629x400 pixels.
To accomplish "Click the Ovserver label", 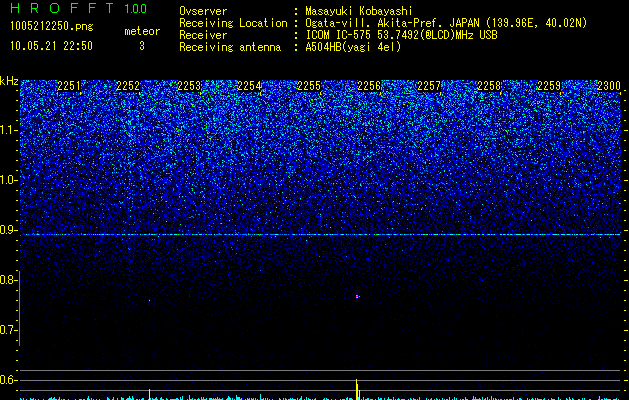I will point(203,11).
